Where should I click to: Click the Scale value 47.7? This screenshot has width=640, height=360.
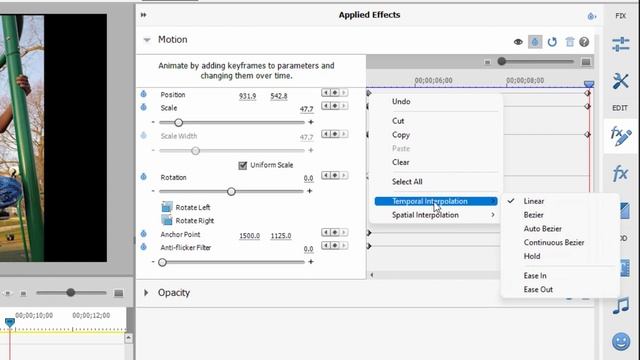click(307, 109)
